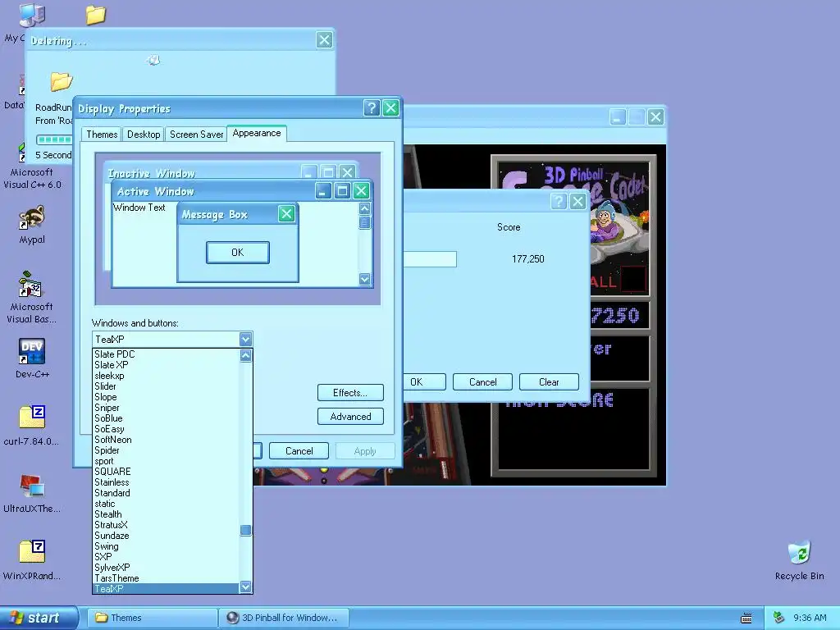Launch Dev-C++ desktop icon
Viewport: 840px width, 630px height.
[32, 358]
